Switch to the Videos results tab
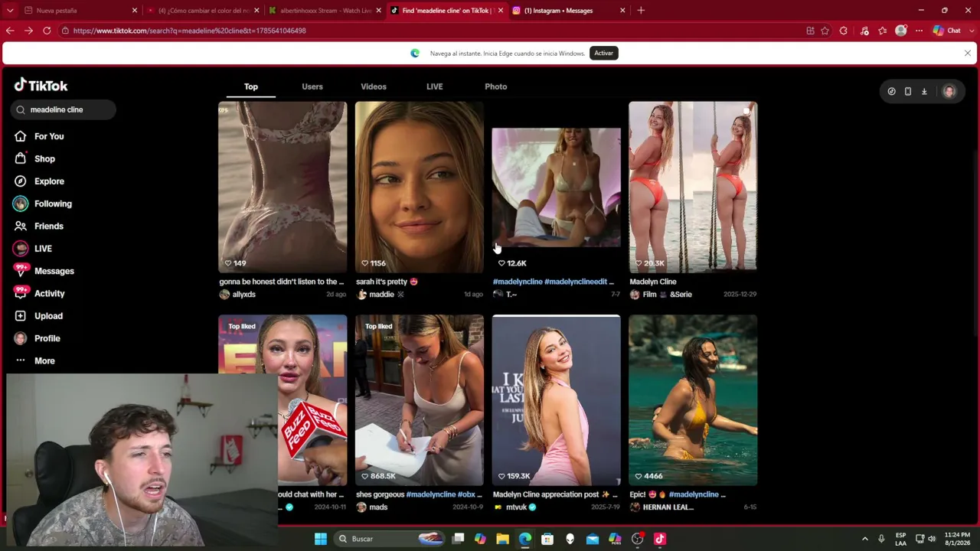980x551 pixels. pos(374,86)
